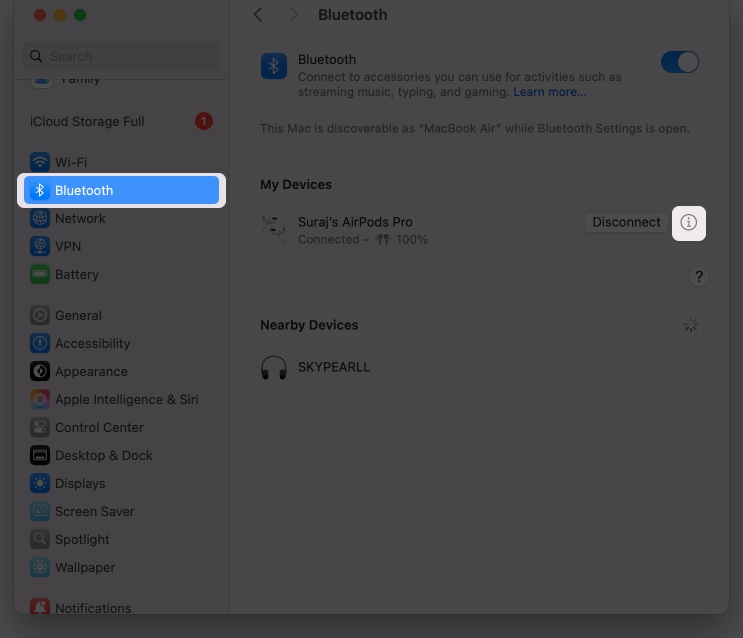743x638 pixels.
Task: Click the Connected 100% battery status
Action: 362,239
